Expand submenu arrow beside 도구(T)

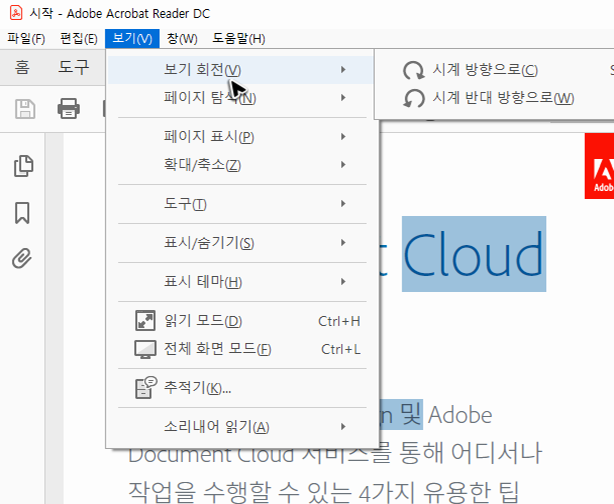point(343,204)
